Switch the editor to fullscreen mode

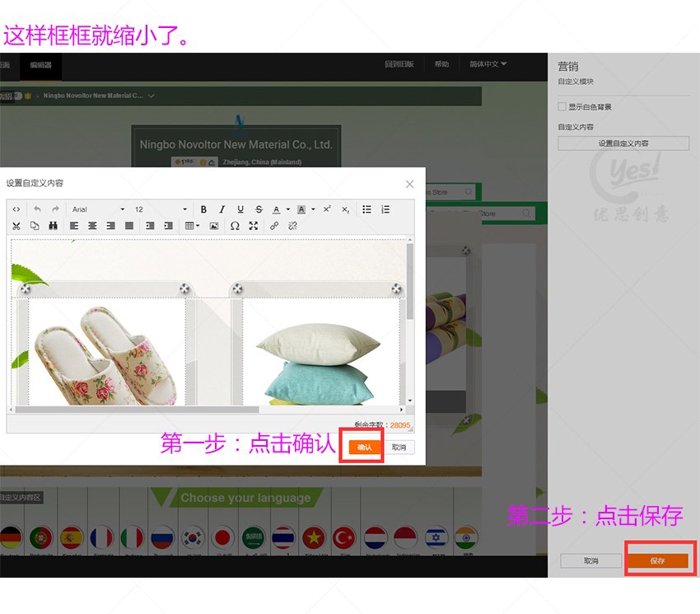[x=252, y=225]
